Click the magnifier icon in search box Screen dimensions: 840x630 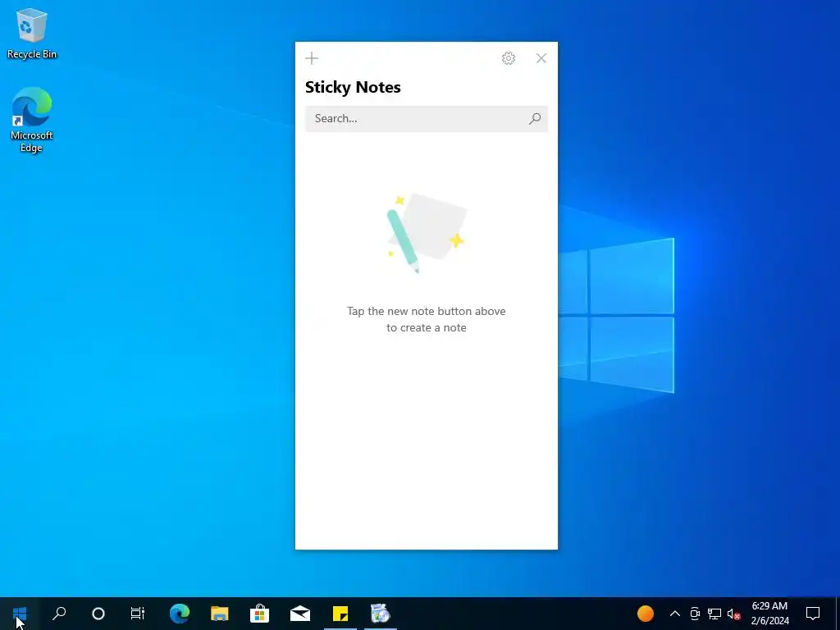(535, 118)
